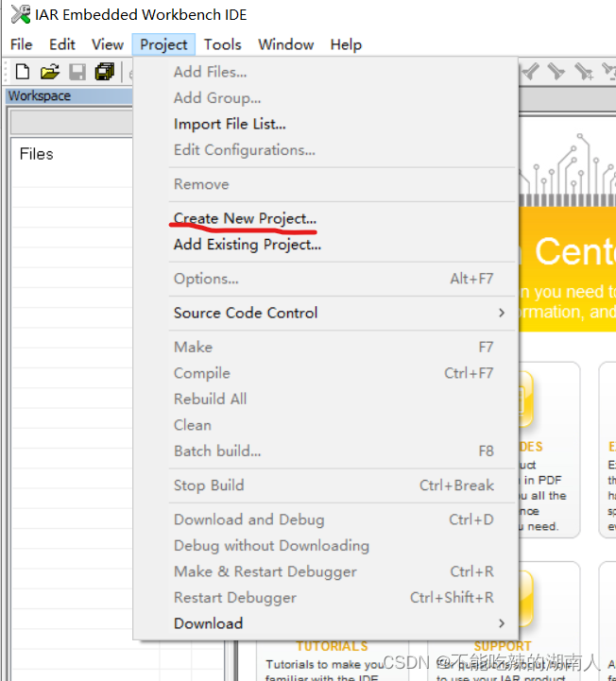Close the open Project menu
This screenshot has height=681, width=616.
(163, 44)
